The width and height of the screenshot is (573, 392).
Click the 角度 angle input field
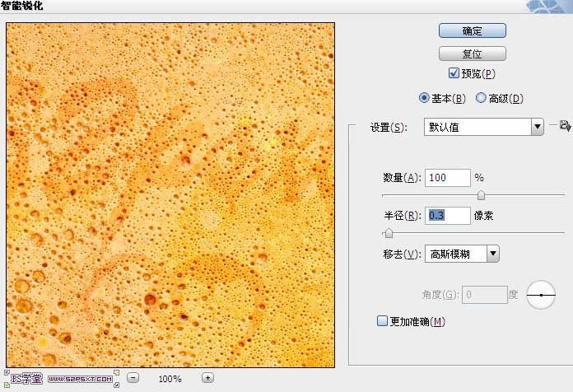485,294
